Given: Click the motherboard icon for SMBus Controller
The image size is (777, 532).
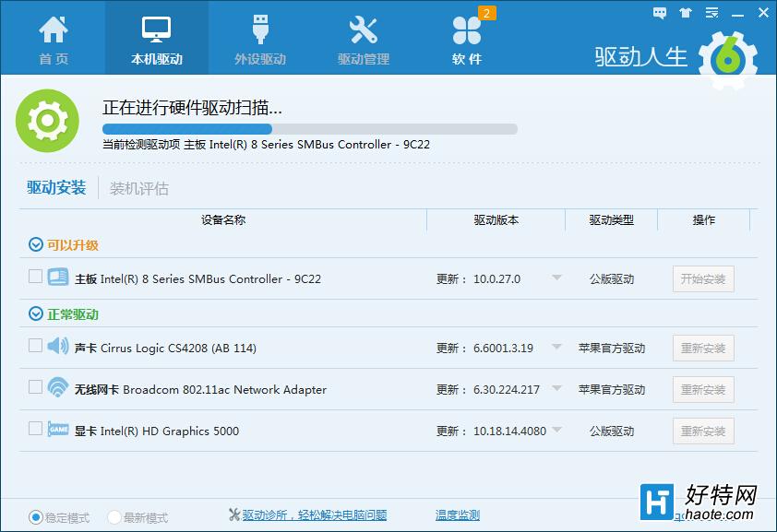Looking at the screenshot, I should 58,277.
